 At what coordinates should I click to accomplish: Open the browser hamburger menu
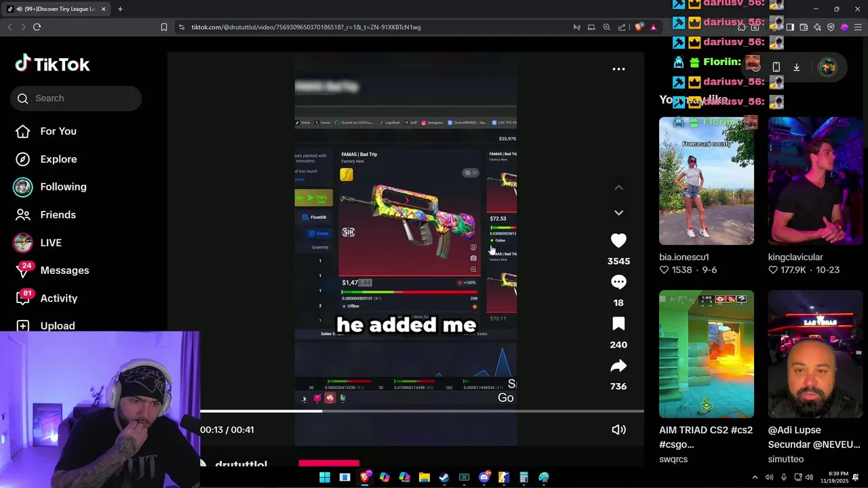[858, 27]
